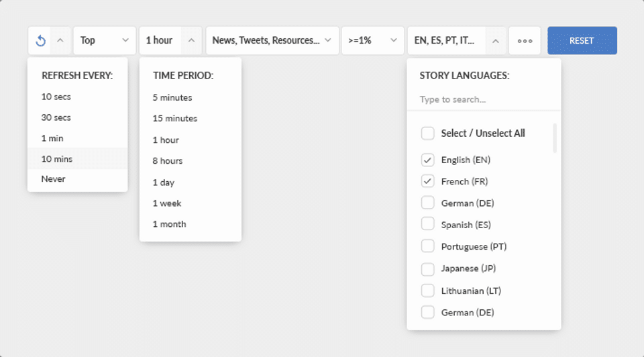Open the three-dots more options menu
This screenshot has height=357, width=644.
click(x=525, y=41)
